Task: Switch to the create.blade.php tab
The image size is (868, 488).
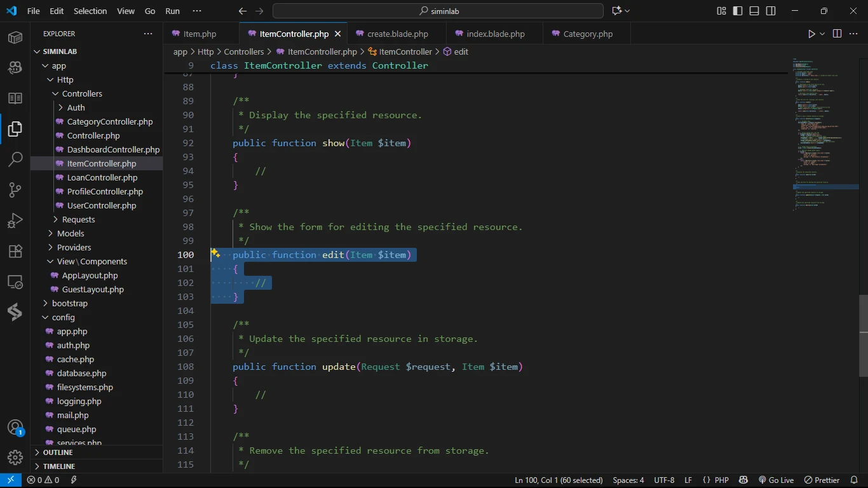Action: pyautogui.click(x=397, y=34)
